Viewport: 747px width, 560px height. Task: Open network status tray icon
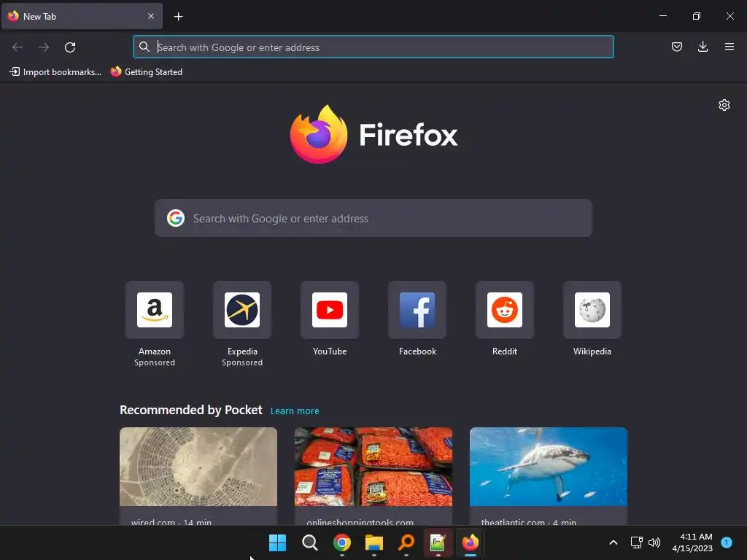tap(636, 542)
